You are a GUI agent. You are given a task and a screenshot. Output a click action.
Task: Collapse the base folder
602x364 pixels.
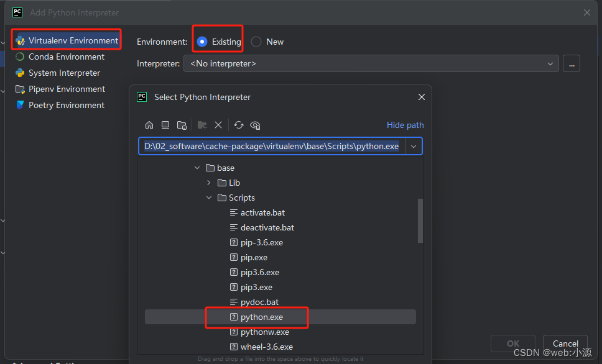(x=197, y=168)
